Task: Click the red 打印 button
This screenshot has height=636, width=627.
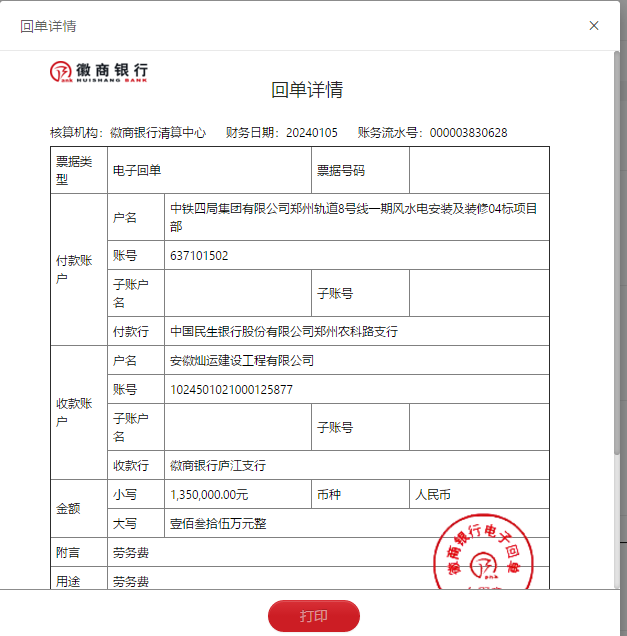Action: 313,616
